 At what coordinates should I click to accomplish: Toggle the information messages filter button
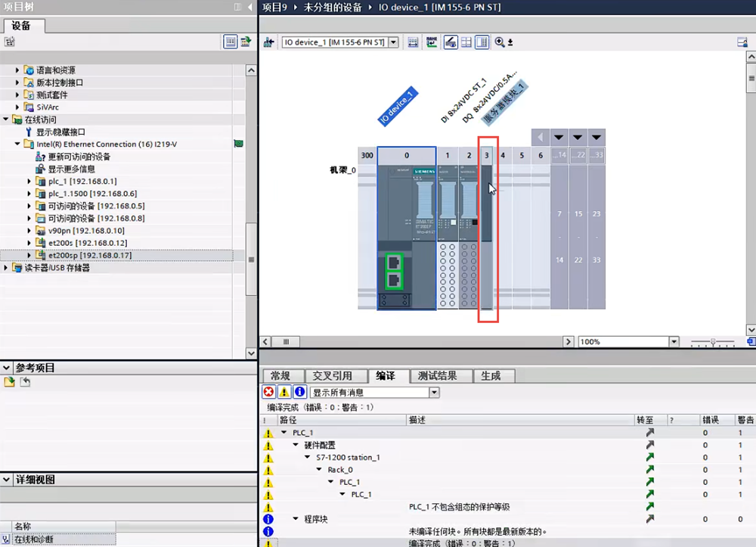(x=299, y=393)
